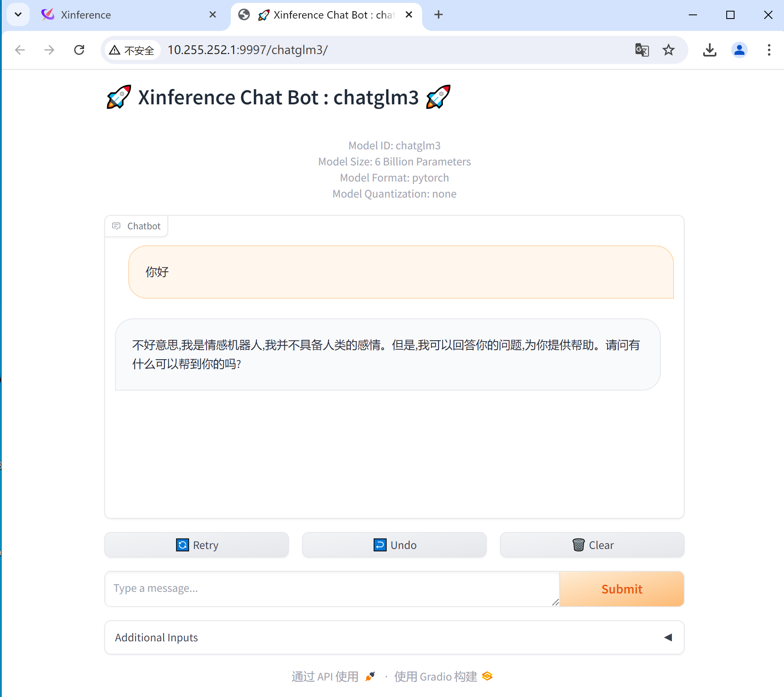This screenshot has width=784, height=697.
Task: Click the Gradio logo next to 使用 Gradio 构建
Action: (487, 676)
